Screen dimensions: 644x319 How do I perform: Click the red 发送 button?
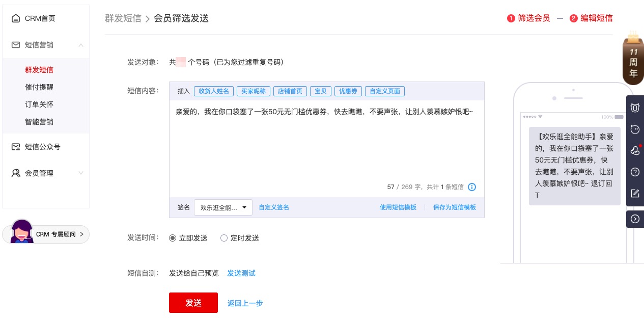click(193, 303)
